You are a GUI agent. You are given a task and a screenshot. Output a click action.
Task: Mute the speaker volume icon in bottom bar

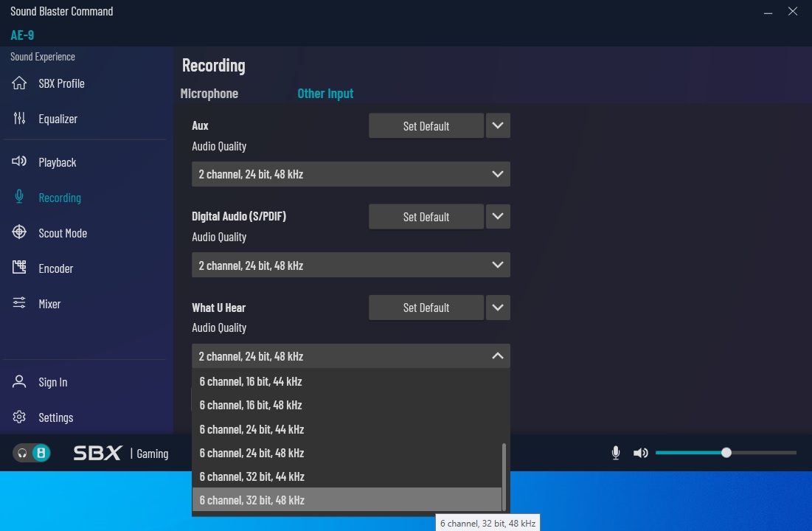coord(640,453)
